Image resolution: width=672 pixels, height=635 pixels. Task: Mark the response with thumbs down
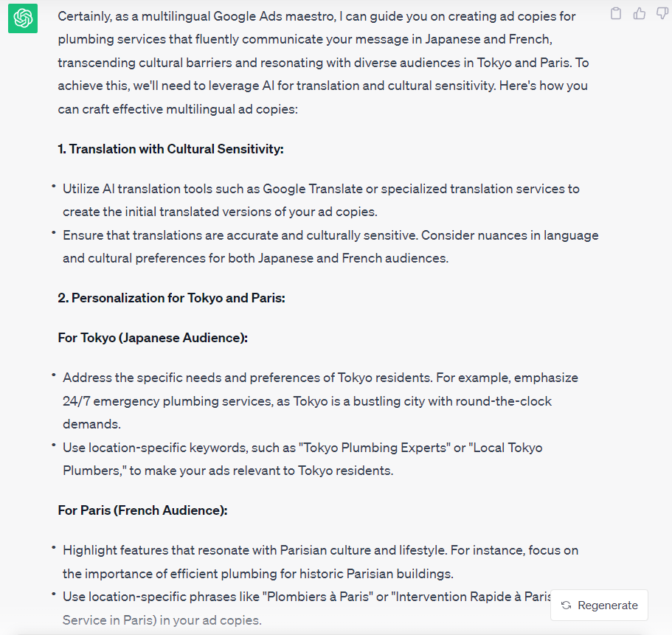coord(662,13)
